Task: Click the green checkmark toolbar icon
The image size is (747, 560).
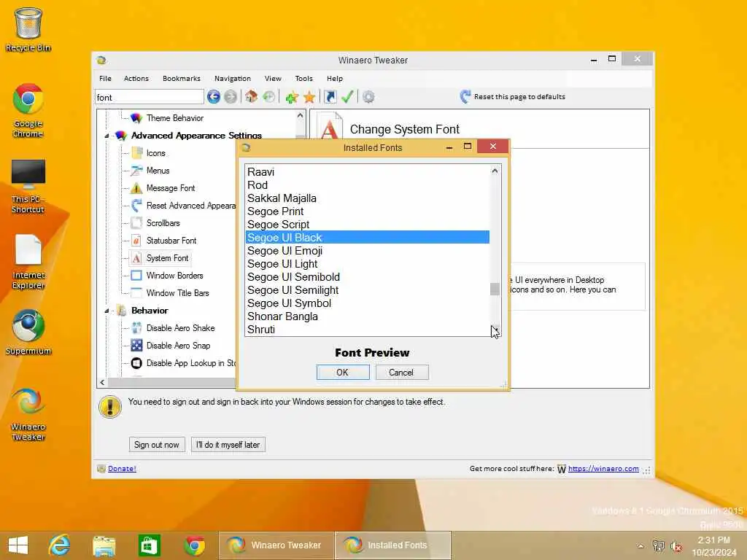Action: click(347, 97)
